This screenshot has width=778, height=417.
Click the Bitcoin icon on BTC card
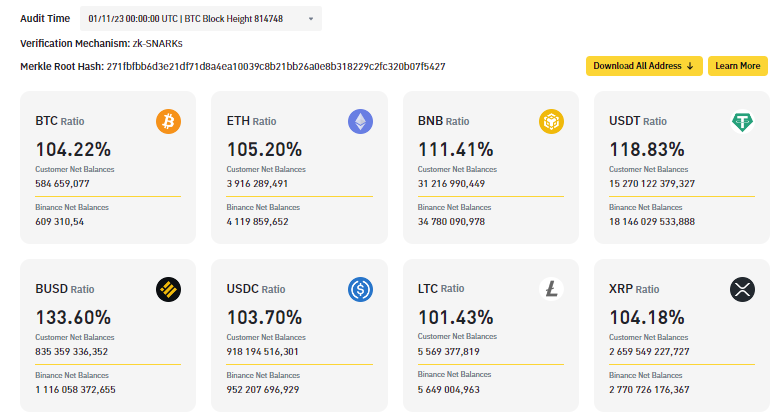tap(169, 122)
